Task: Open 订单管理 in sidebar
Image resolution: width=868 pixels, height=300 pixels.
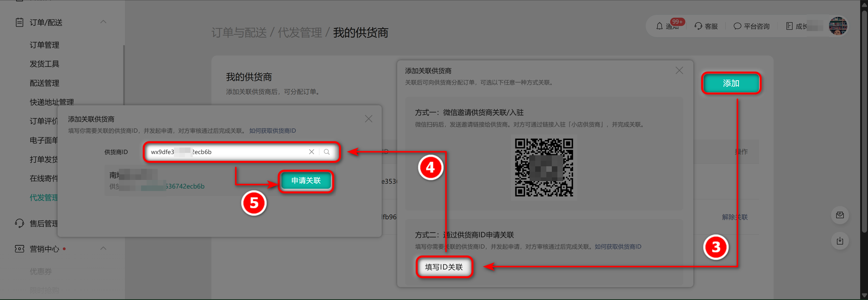Action: 44,45
